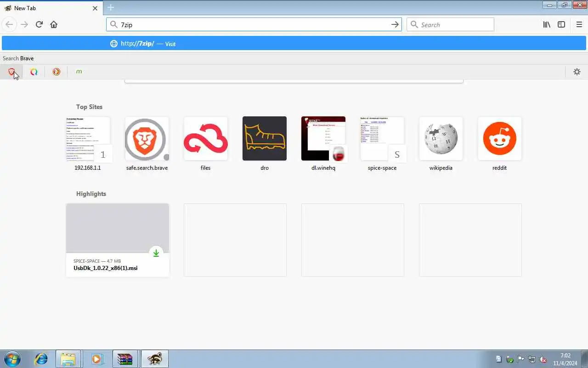The image size is (588, 368).
Task: Open the dro top site tile
Action: click(265, 144)
